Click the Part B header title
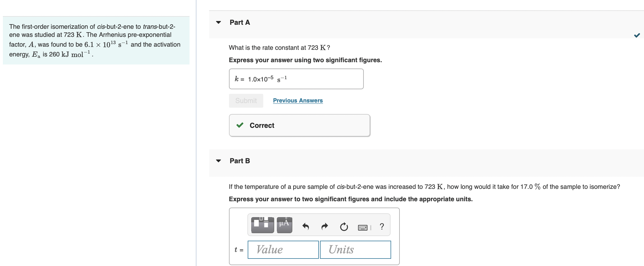Image resolution: width=644 pixels, height=266 pixels. [x=240, y=161]
